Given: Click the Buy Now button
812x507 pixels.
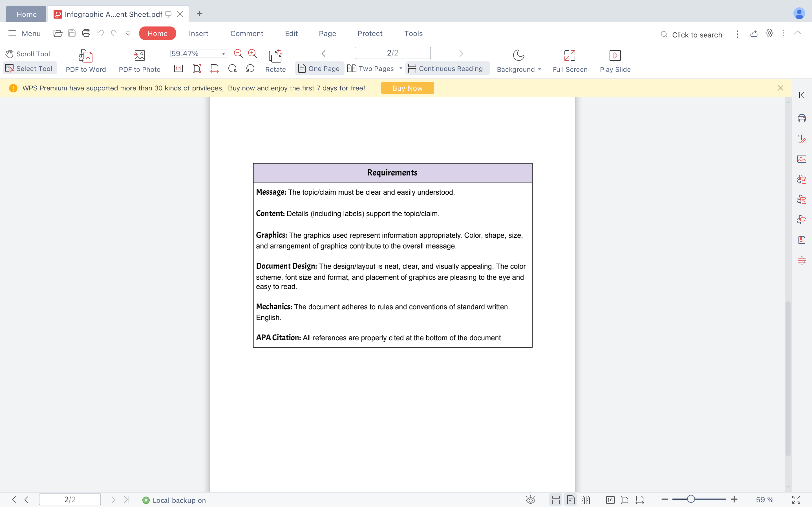Looking at the screenshot, I should click(x=407, y=88).
